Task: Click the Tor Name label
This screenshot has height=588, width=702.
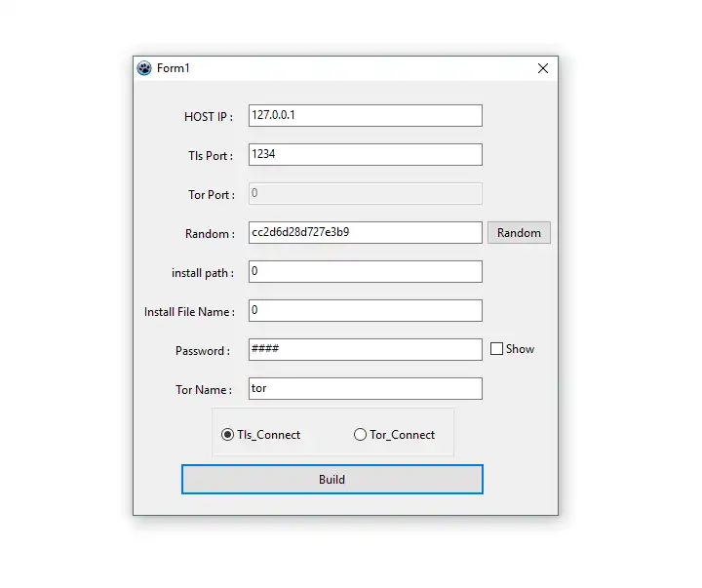Action: [x=204, y=390]
